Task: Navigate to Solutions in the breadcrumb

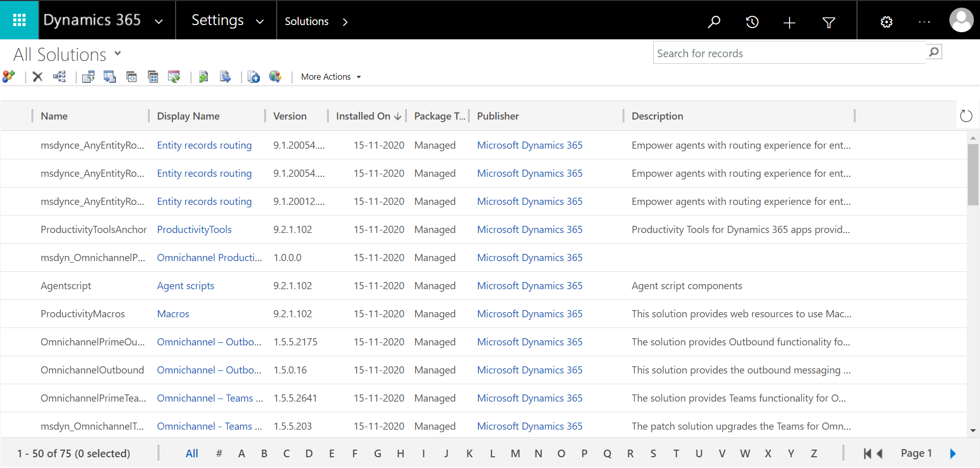Action: 306,21
